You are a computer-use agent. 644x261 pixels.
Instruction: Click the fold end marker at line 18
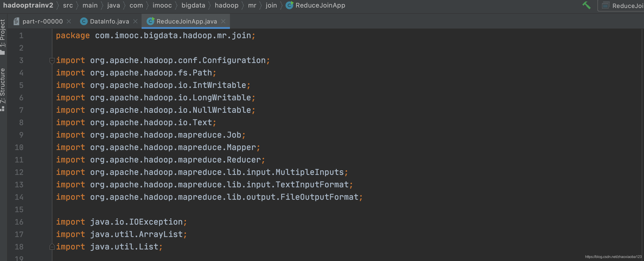(x=52, y=247)
